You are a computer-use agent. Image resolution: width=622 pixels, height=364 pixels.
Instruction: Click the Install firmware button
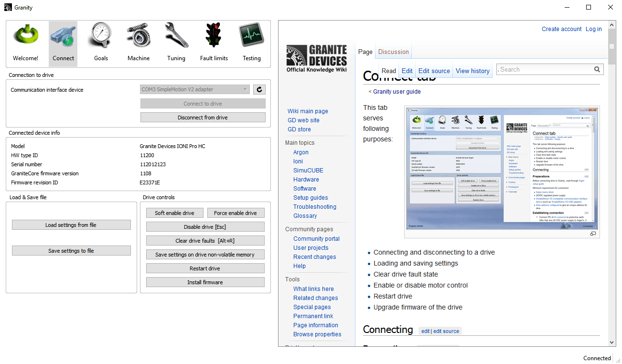[x=205, y=282]
